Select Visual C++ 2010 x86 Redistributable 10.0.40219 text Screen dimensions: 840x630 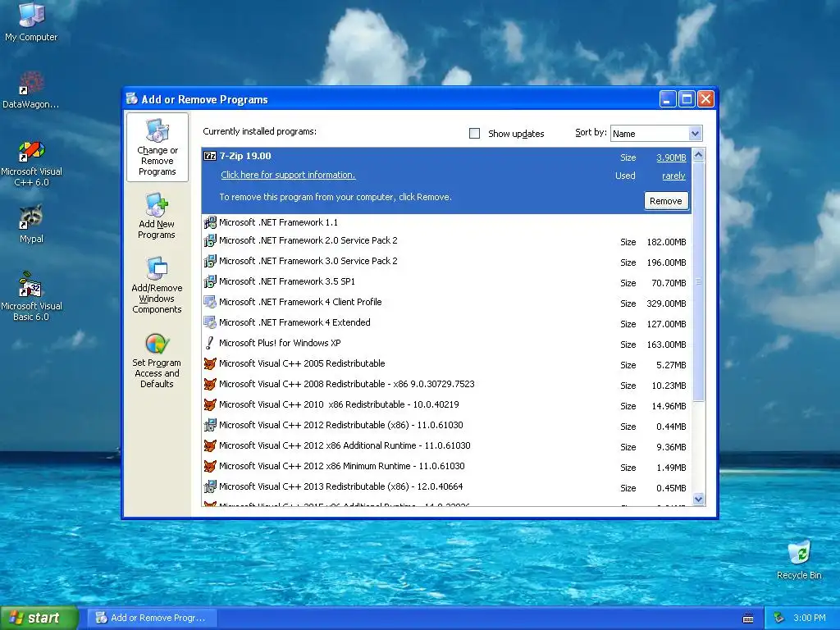tap(339, 404)
